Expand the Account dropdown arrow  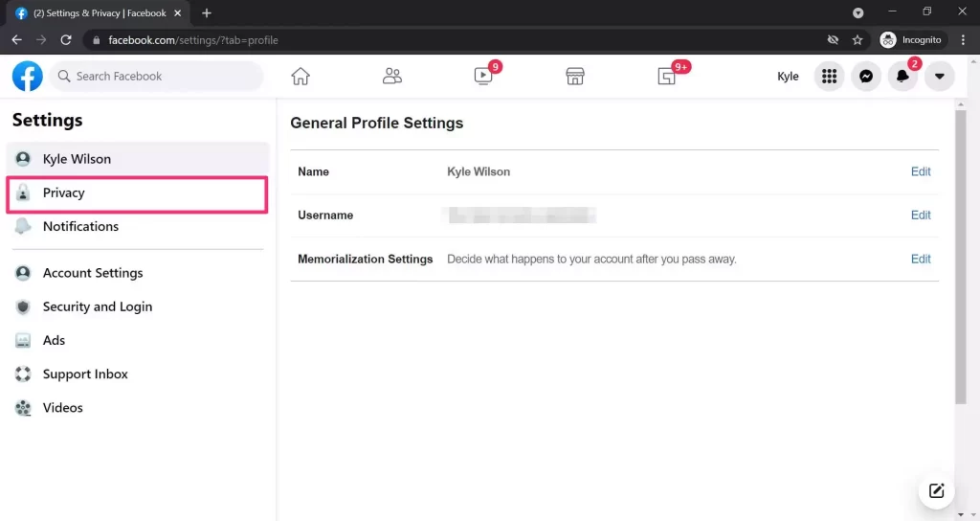tap(939, 77)
